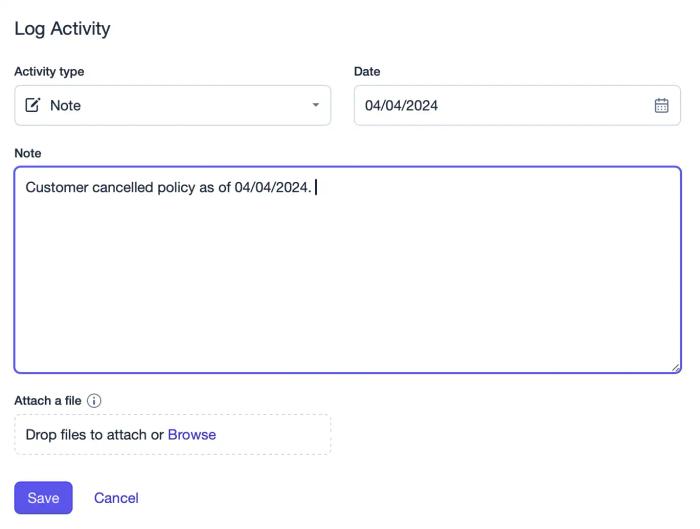The height and width of the screenshot is (529, 700).
Task: Click the Date field label
Action: point(367,71)
